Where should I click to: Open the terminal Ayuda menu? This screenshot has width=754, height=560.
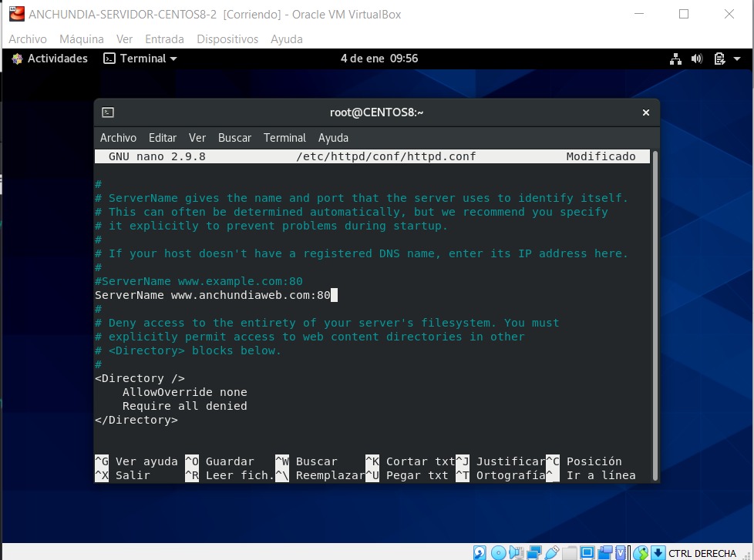tap(333, 138)
